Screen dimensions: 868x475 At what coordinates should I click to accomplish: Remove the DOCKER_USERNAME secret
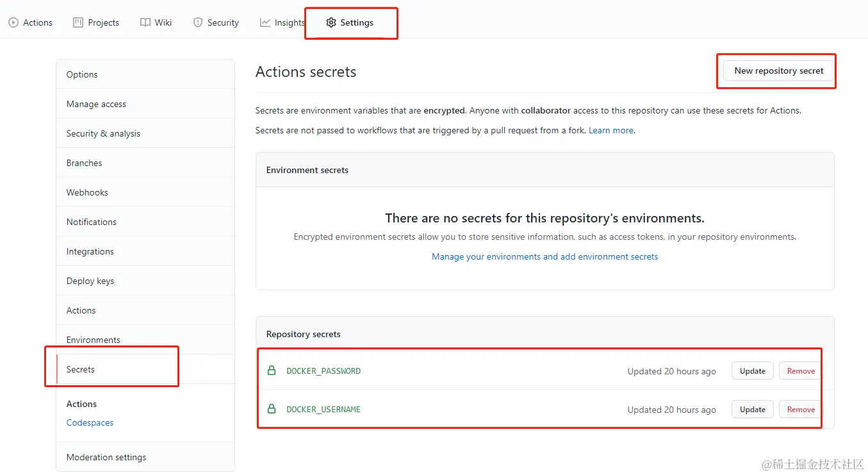(801, 409)
